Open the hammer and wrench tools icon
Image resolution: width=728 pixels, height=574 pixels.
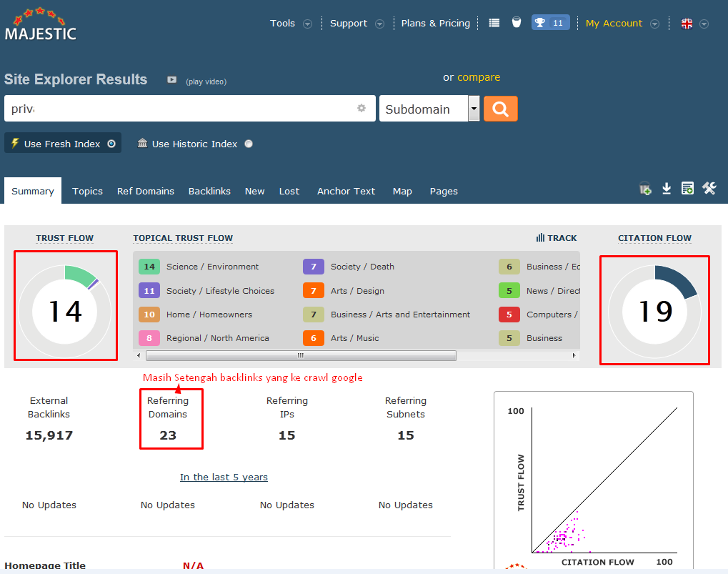(x=709, y=188)
